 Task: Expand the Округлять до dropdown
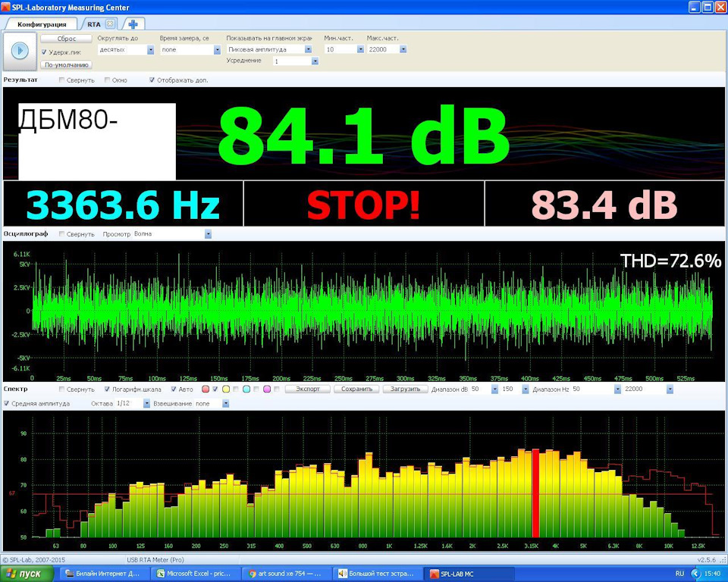(x=150, y=50)
